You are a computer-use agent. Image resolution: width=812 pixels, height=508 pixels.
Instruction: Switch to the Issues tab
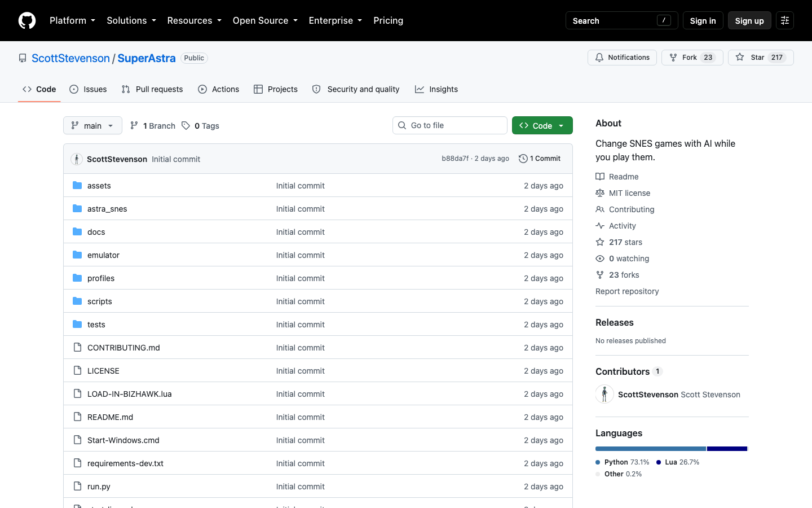pyautogui.click(x=88, y=89)
